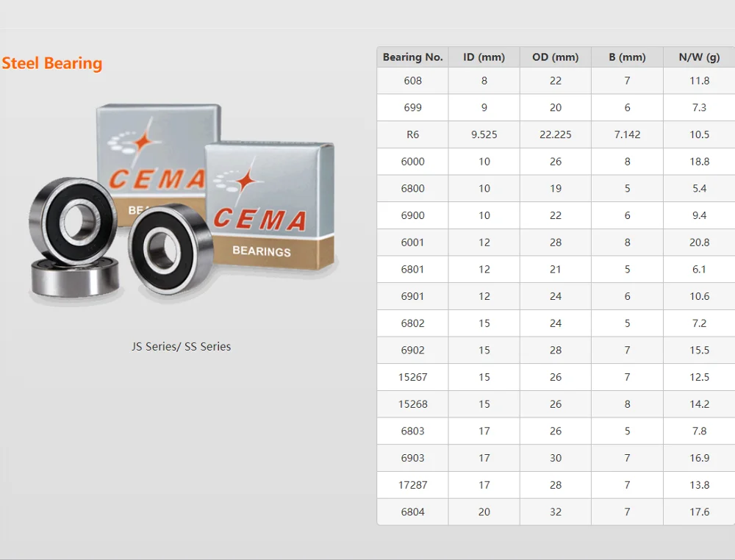Select bearing number 15268 cell
Viewport: 735px width, 560px height.
point(412,404)
